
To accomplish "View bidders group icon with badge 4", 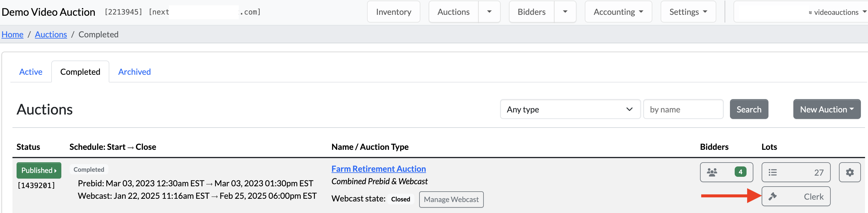I will coord(726,172).
